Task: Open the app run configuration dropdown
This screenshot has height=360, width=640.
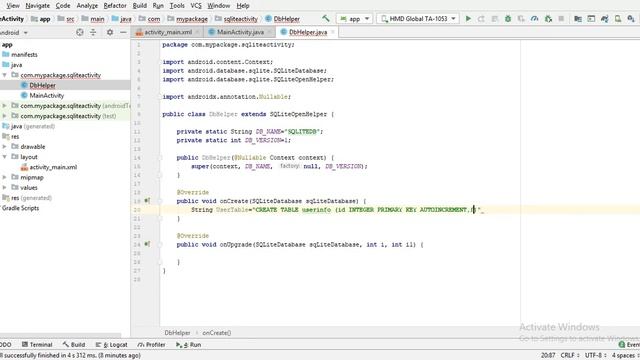Action: tap(354, 19)
